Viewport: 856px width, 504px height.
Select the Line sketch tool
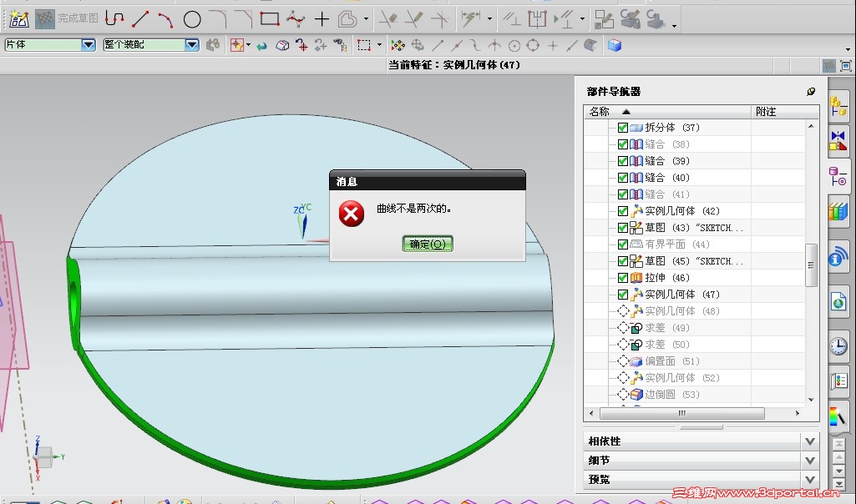click(140, 19)
